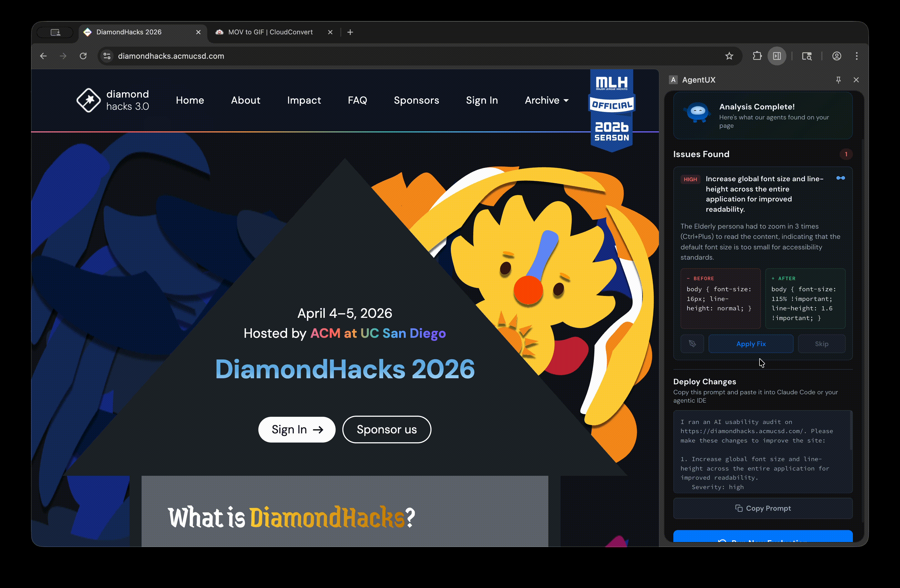Viewport: 900px width, 588px height.
Task: Open the Chrome profile icon
Action: tap(837, 56)
